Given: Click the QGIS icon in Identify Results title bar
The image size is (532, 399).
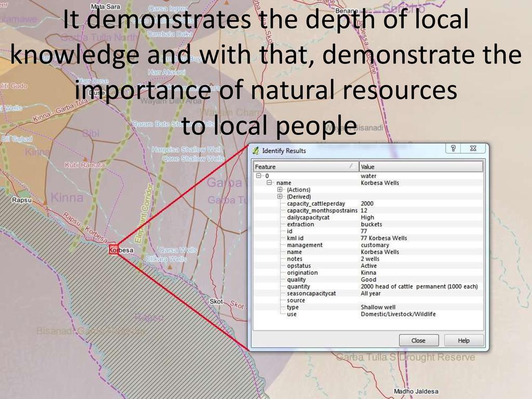Looking at the screenshot, I should (256, 151).
